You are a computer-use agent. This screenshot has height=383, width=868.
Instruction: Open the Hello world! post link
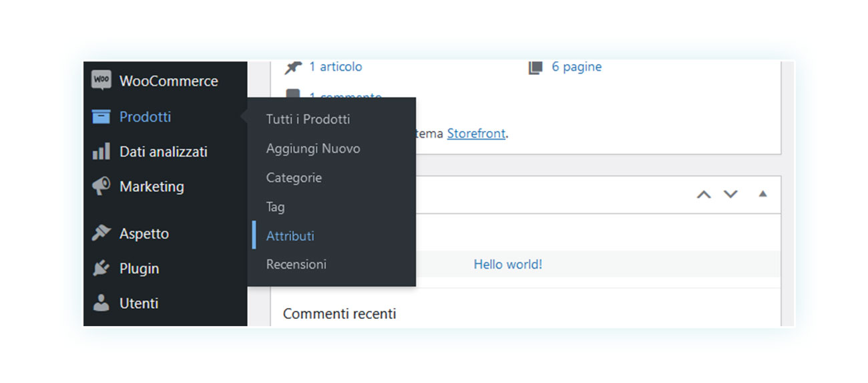click(507, 264)
